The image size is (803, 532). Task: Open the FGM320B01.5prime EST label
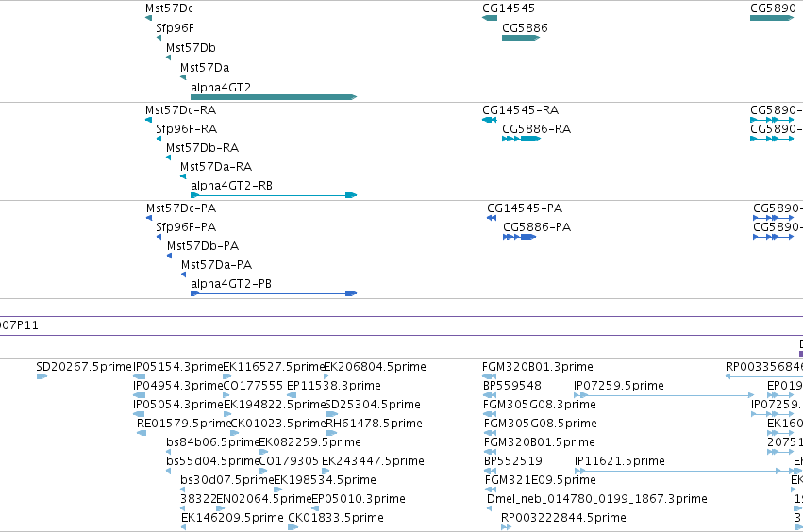[540, 442]
